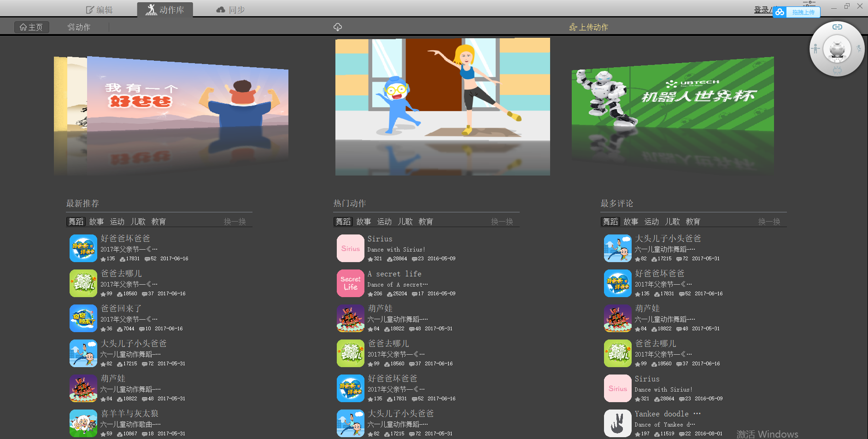Image resolution: width=868 pixels, height=439 pixels.
Task: Open 爸爸去哪儿 icon under 最新推荐
Action: 83,283
